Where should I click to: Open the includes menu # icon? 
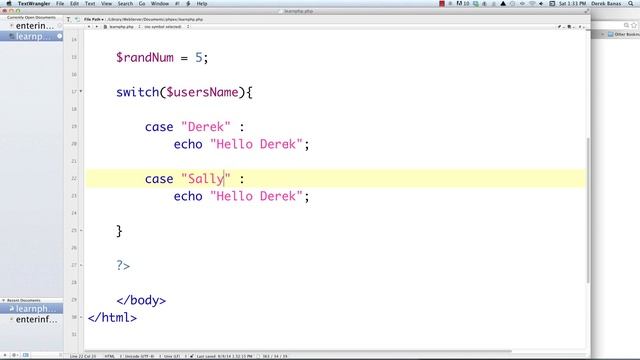pos(580,27)
